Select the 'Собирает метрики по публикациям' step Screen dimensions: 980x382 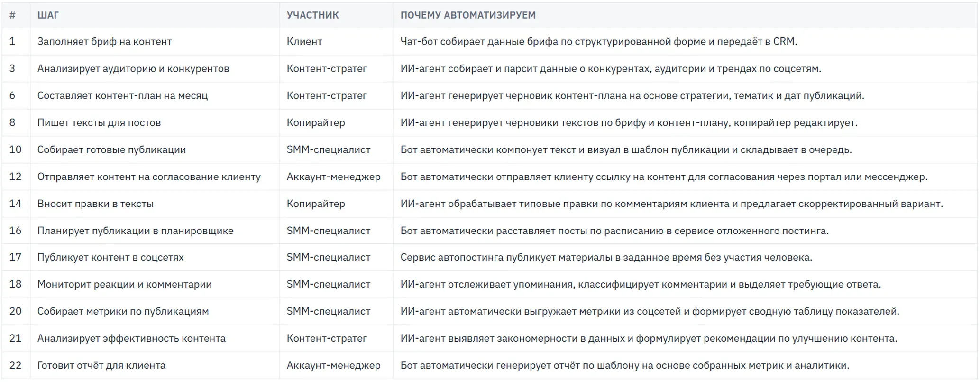[123, 312]
